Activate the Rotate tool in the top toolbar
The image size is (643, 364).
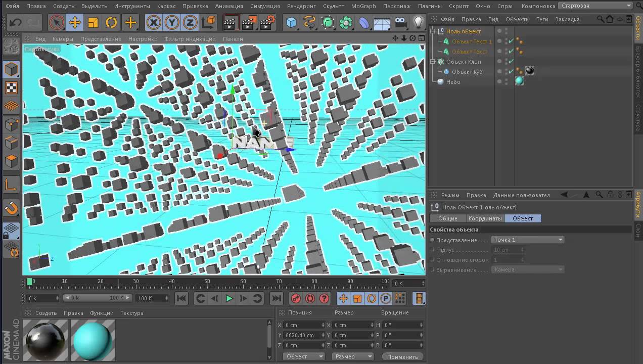(111, 23)
